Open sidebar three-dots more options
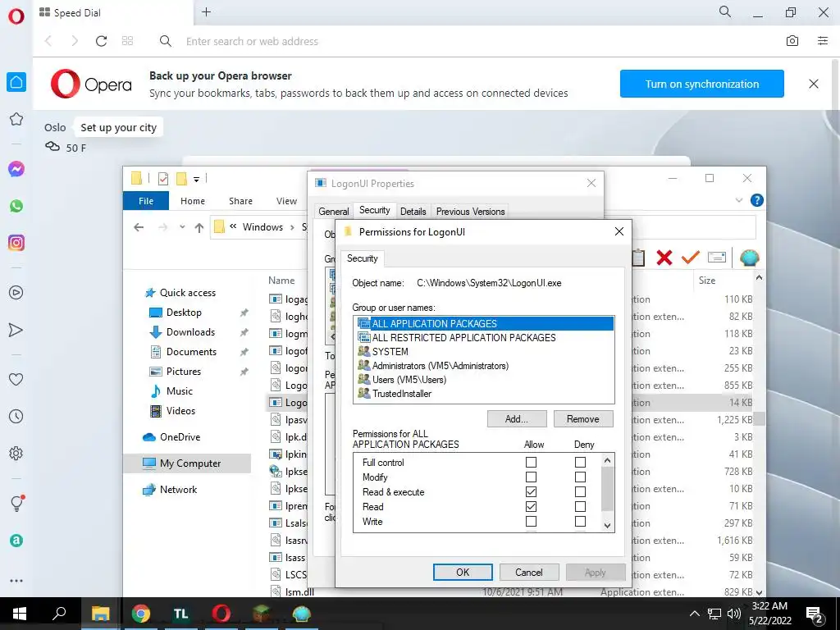Viewport: 840px width, 630px height. [x=16, y=580]
